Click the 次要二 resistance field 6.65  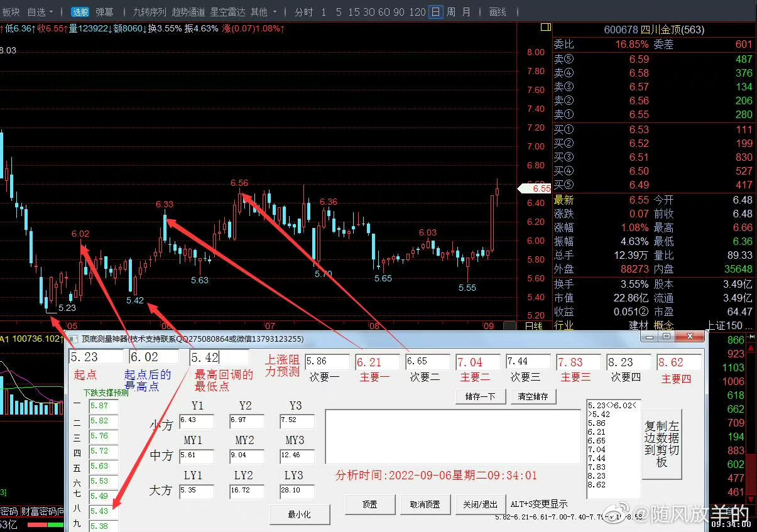coord(428,362)
